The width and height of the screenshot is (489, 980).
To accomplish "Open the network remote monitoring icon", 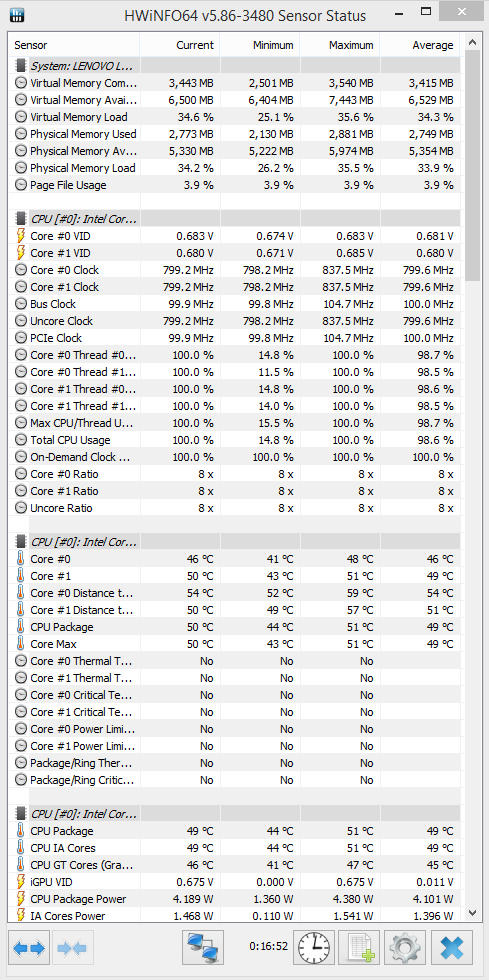I will point(203,948).
